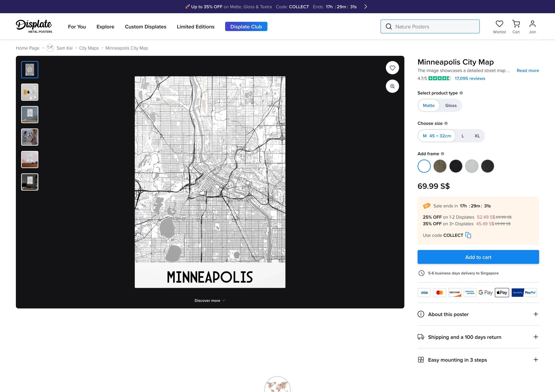The image size is (555, 392).
Task: Select thumbnail with pink wall room
Action: point(30,160)
